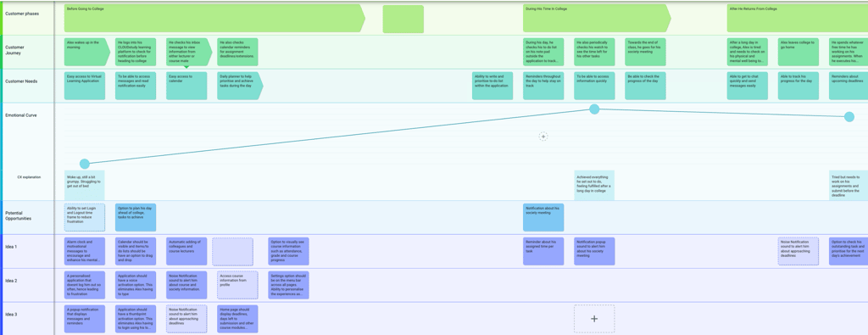Open 'A personalised application' idea card

85,285
